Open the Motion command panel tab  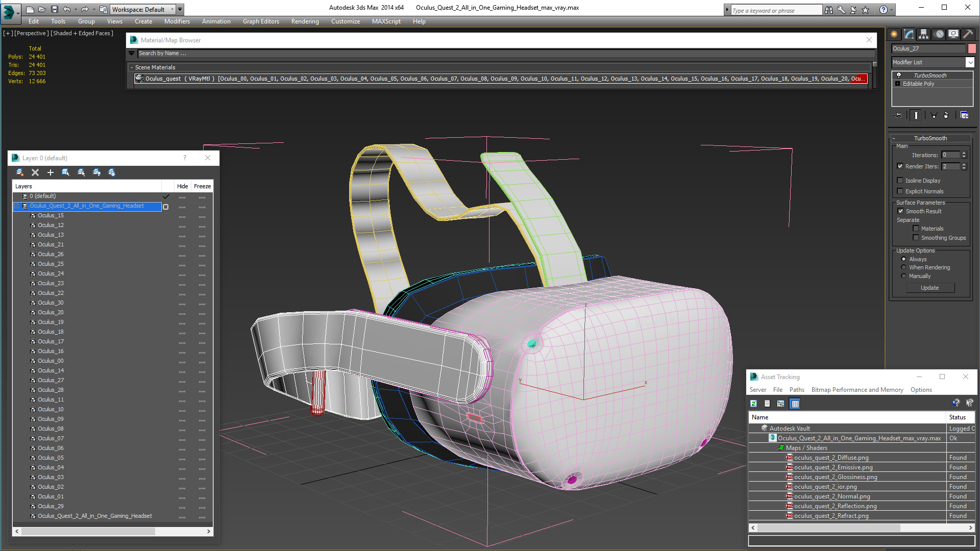[939, 34]
